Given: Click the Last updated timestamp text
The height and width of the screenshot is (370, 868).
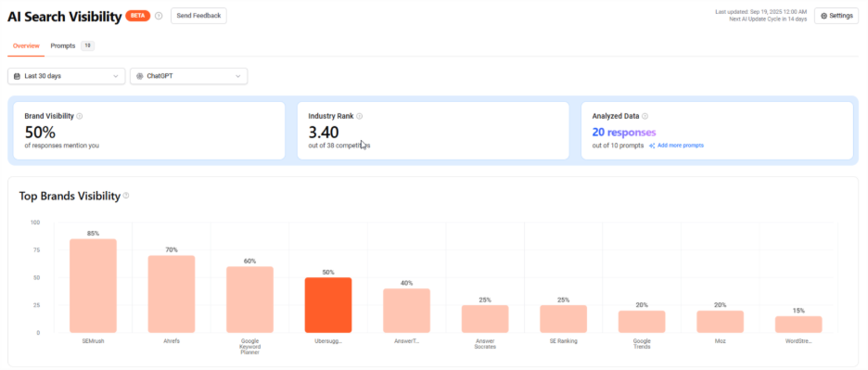Looking at the screenshot, I should 761,12.
